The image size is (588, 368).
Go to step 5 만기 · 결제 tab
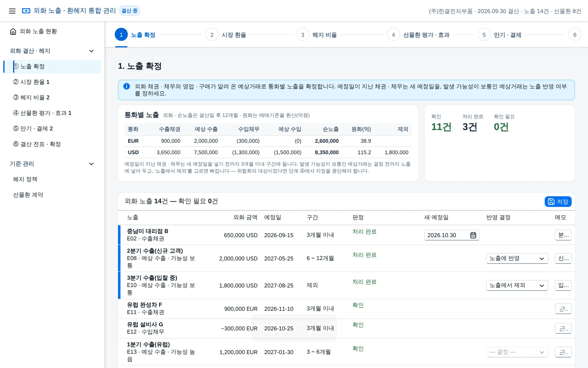click(x=500, y=35)
